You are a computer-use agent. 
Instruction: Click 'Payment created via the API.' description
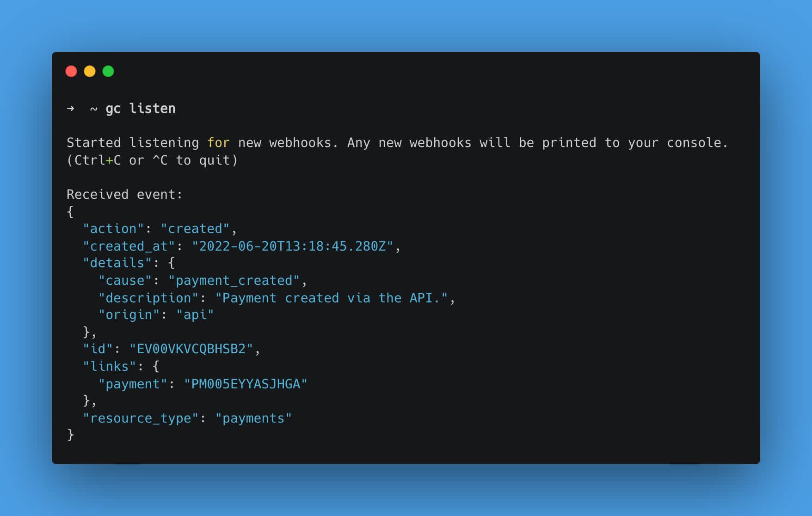point(332,298)
